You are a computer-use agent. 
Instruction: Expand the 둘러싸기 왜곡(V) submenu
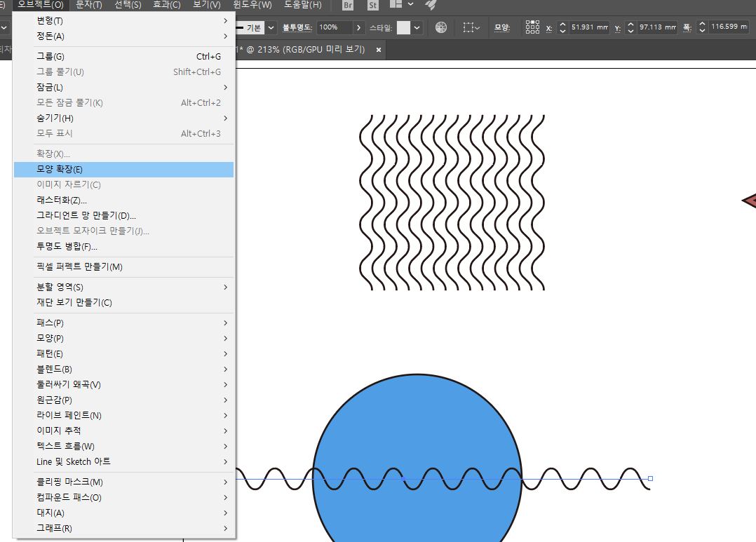tap(124, 384)
